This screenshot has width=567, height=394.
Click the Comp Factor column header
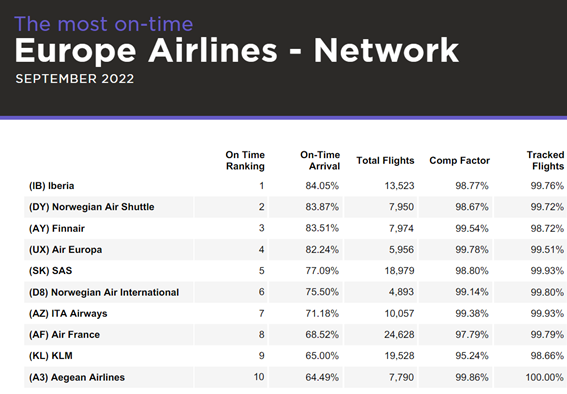[x=459, y=160]
